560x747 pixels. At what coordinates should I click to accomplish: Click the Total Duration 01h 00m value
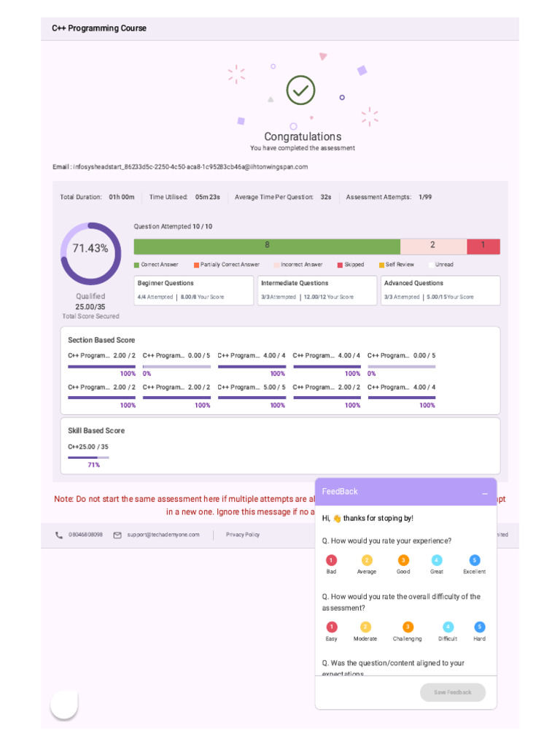[x=122, y=197]
